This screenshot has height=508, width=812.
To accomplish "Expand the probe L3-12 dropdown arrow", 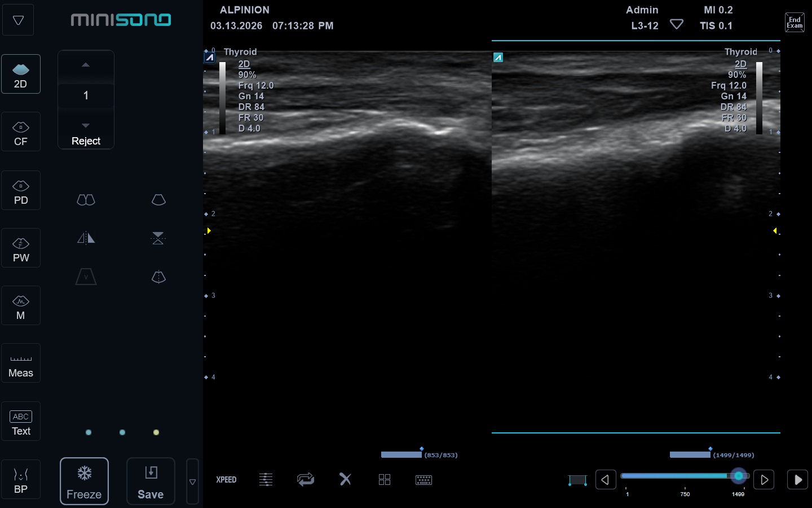I will point(677,25).
